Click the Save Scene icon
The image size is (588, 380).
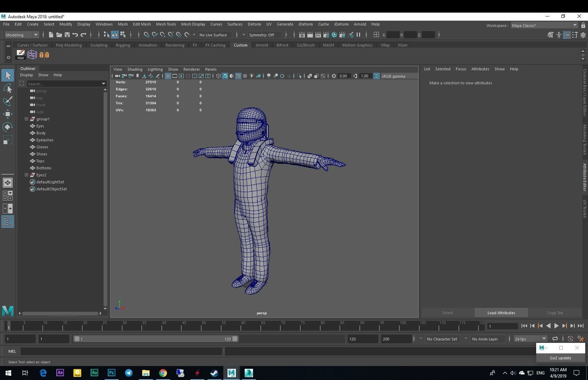click(x=67, y=35)
